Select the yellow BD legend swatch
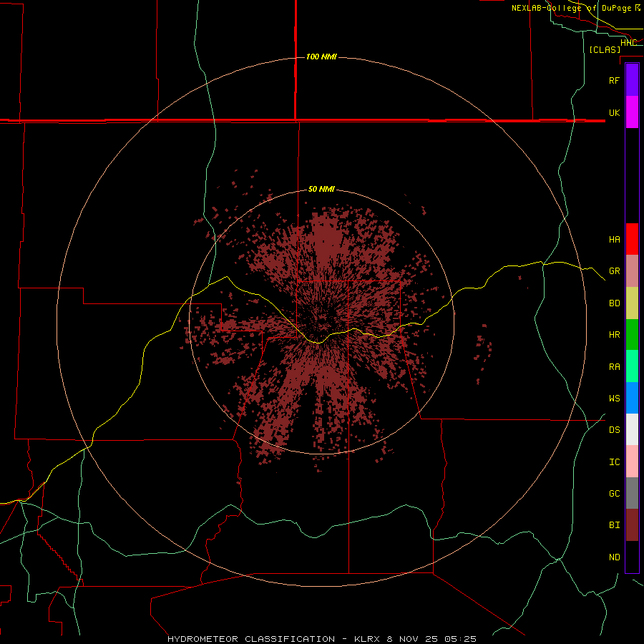This screenshot has width=644, height=644. pyautogui.click(x=632, y=303)
